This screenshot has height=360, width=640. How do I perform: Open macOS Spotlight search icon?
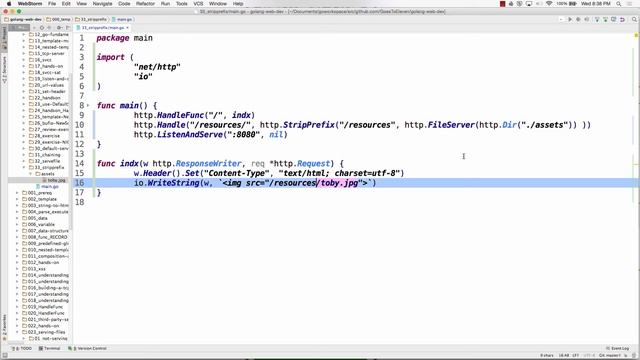point(619,4)
